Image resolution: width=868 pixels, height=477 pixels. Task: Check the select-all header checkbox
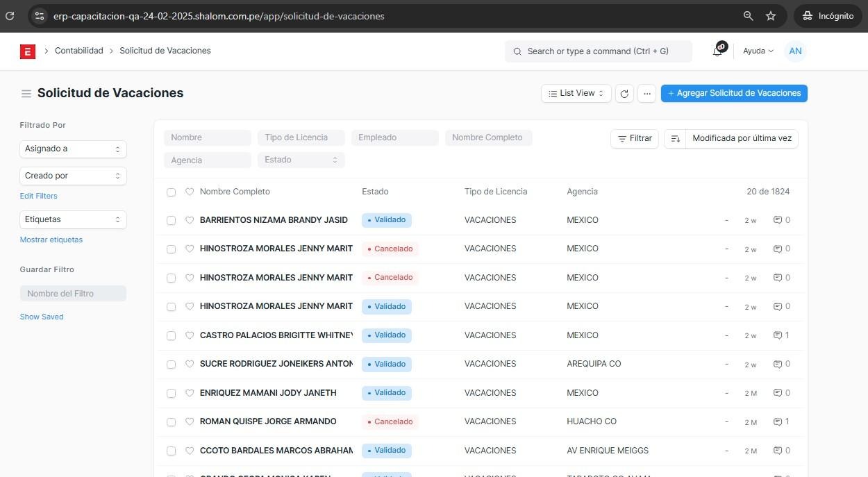point(172,192)
